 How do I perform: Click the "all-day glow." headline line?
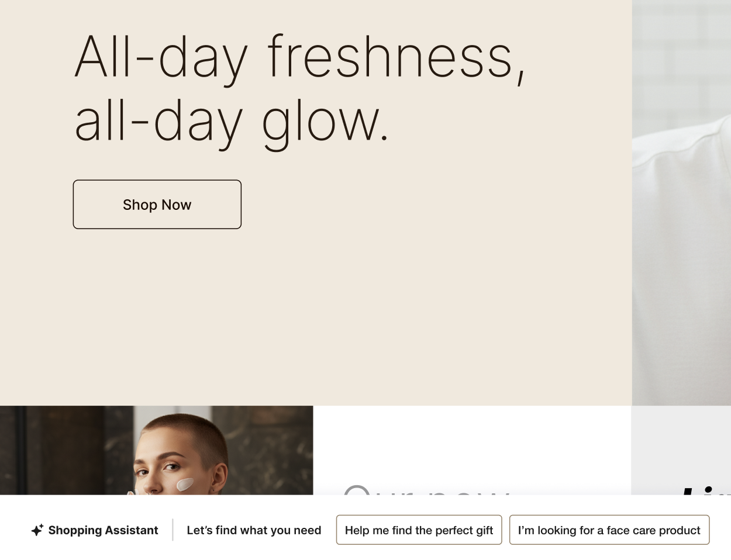(232, 122)
